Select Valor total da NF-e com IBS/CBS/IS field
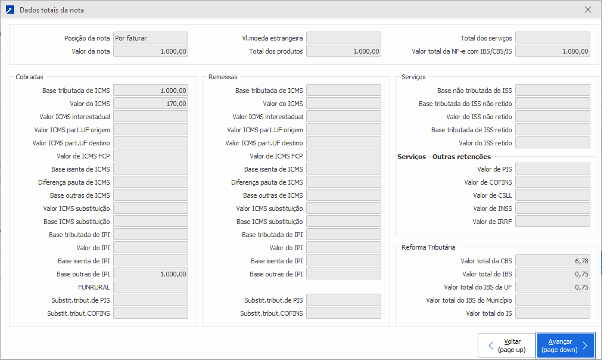 coord(552,51)
